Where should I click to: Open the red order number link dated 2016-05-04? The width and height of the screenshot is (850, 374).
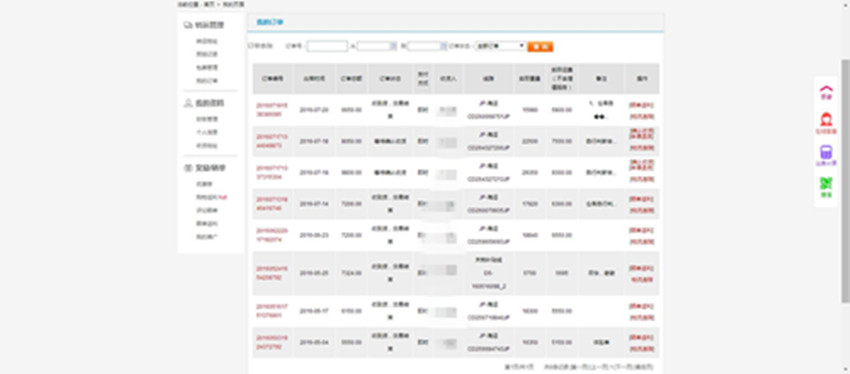click(272, 342)
